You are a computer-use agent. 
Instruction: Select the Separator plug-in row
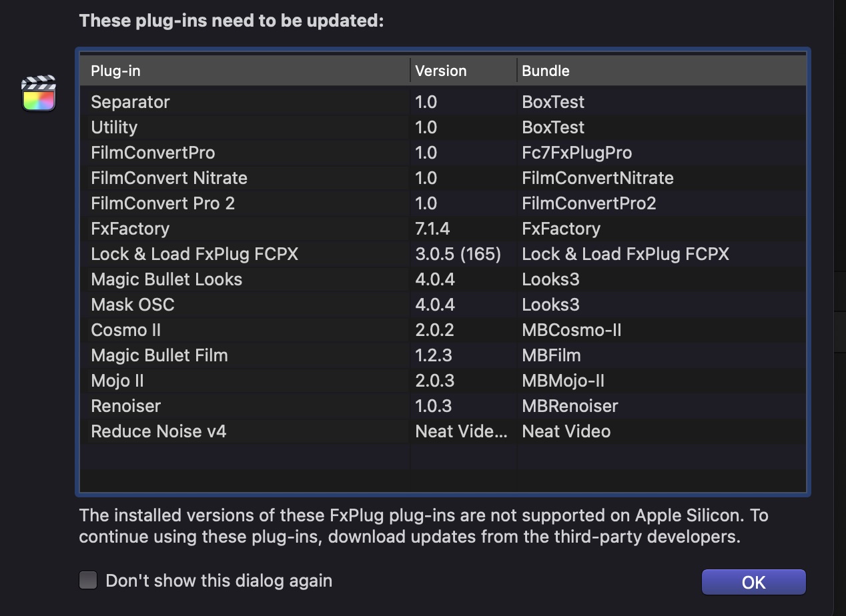pyautogui.click(x=131, y=102)
